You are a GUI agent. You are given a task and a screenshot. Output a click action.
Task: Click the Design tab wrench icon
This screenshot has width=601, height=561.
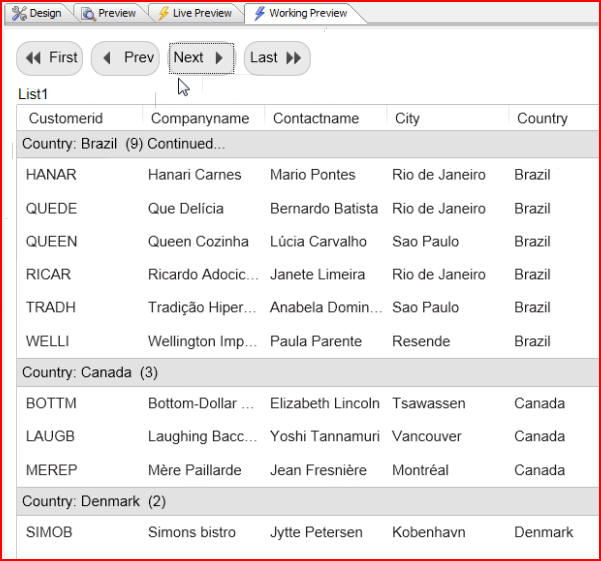pyautogui.click(x=19, y=13)
